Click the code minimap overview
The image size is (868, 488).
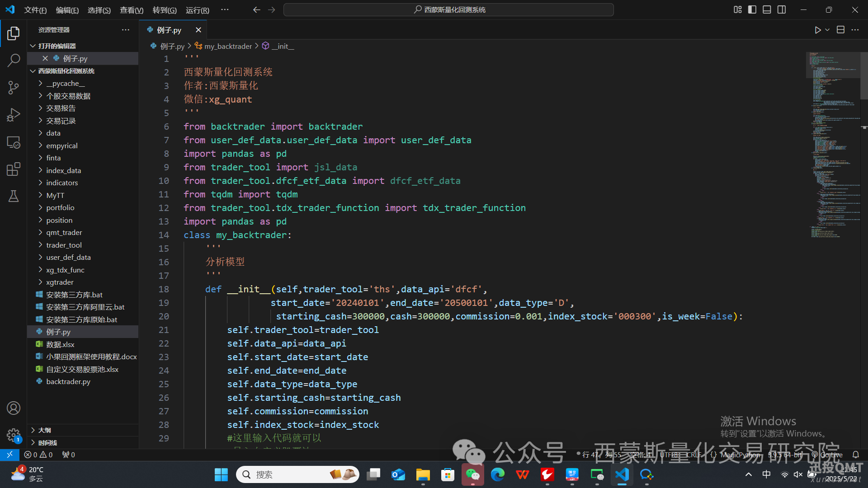tap(833, 145)
